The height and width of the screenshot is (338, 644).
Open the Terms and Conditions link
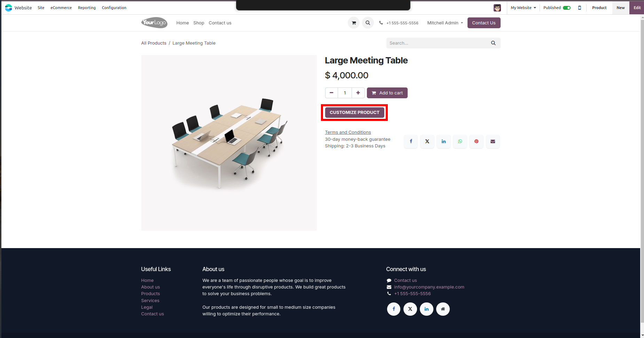point(348,132)
